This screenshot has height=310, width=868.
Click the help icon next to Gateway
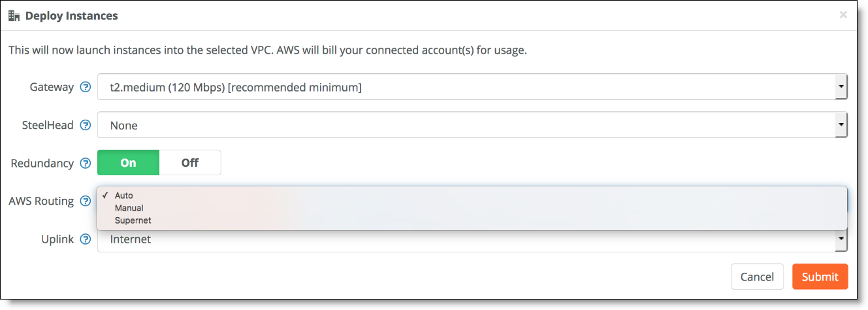point(85,87)
